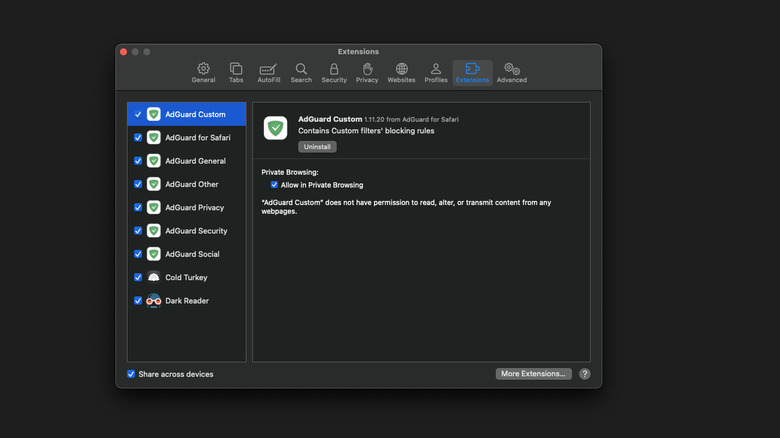Open Advanced gear settings

coord(512,73)
